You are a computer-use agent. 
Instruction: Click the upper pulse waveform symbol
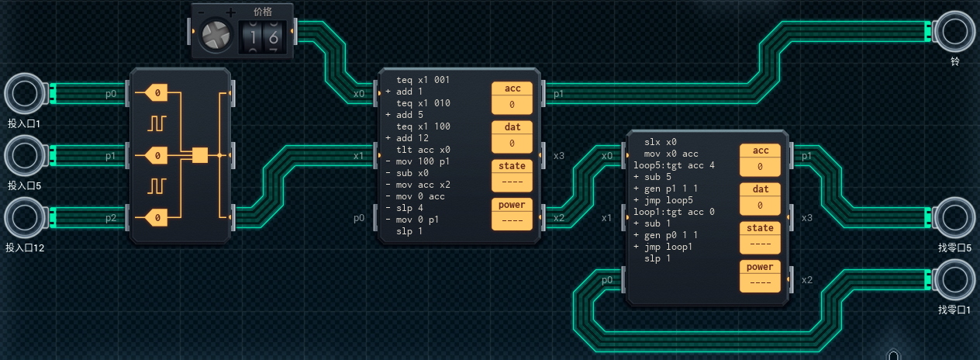tap(158, 124)
